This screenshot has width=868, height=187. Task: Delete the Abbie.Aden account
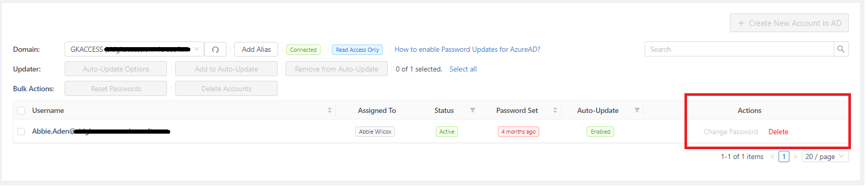click(x=778, y=132)
